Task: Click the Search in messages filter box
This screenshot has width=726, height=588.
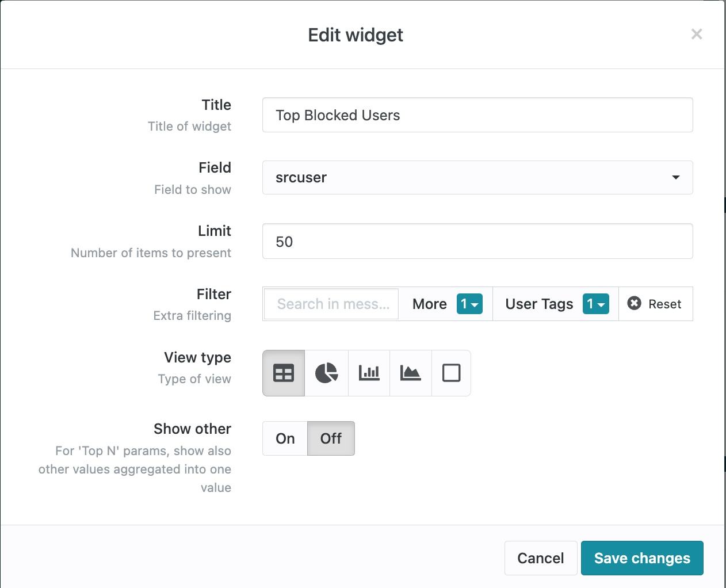Action: pyautogui.click(x=331, y=304)
